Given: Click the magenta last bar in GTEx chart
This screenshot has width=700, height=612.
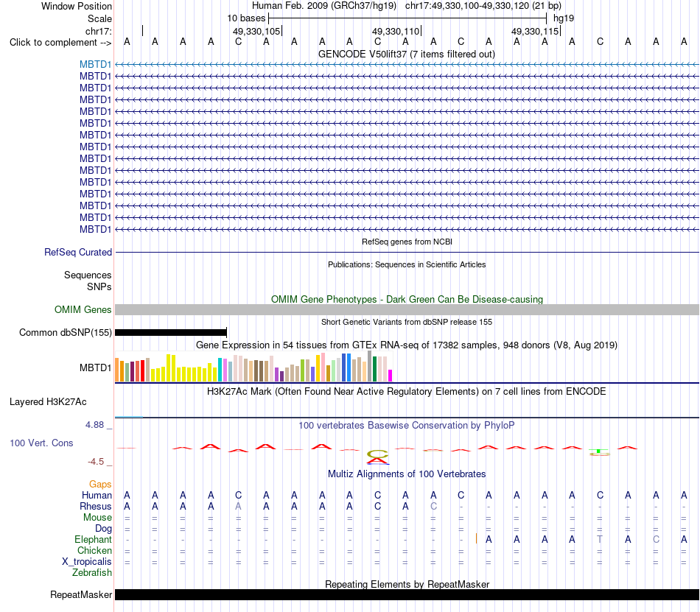Looking at the screenshot, I should (390, 376).
